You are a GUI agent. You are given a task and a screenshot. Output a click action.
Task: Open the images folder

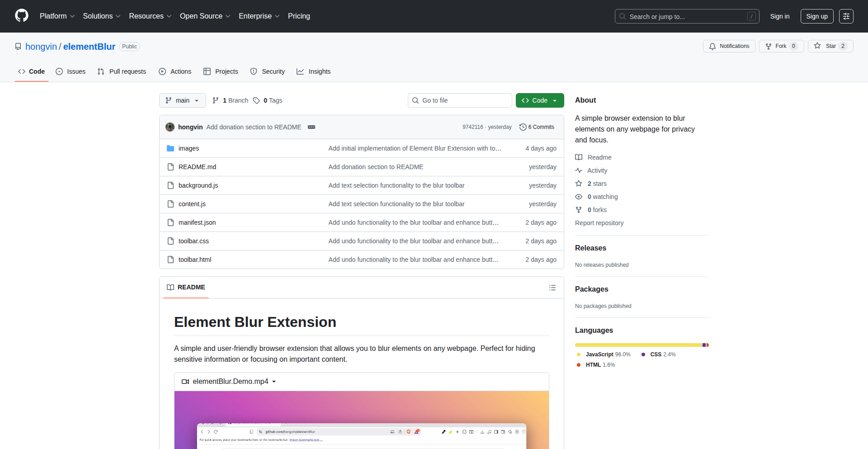[189, 148]
